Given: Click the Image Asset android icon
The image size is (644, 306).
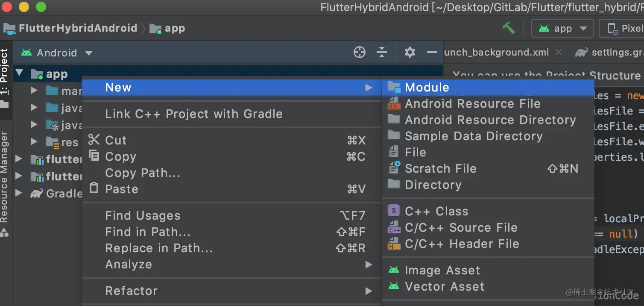Looking at the screenshot, I should pos(394,270).
